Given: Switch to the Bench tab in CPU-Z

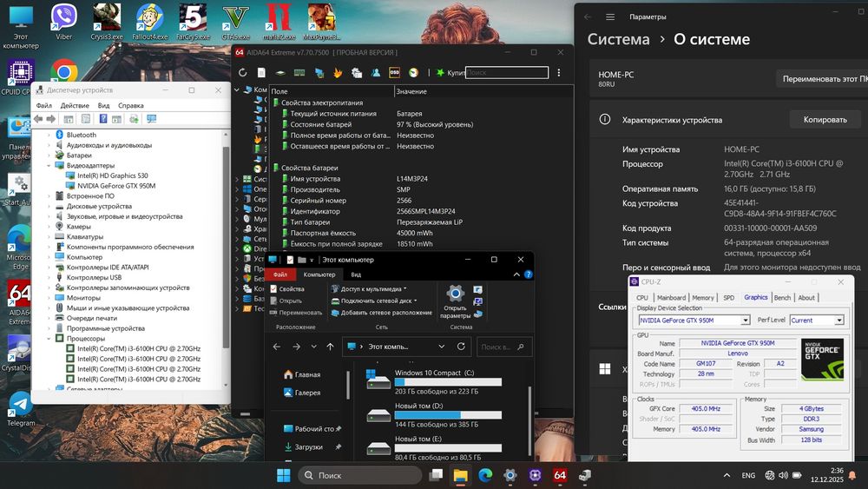Looking at the screenshot, I should [782, 297].
